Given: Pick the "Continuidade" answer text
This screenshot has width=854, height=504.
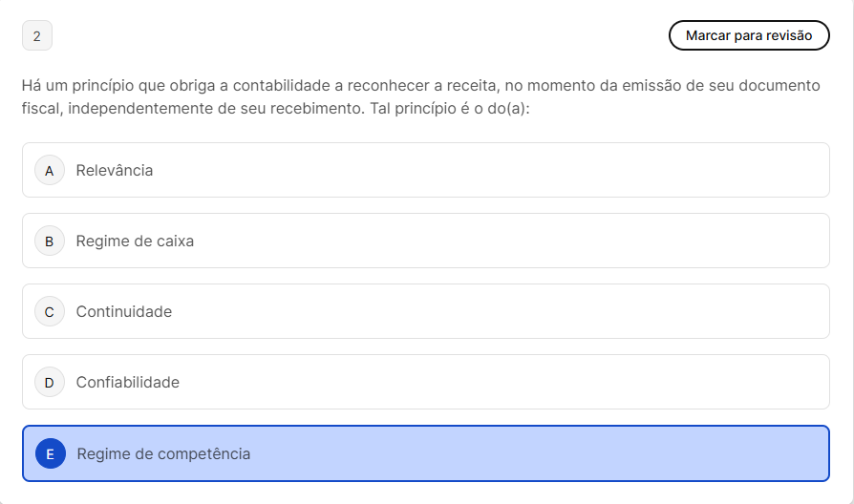Looking at the screenshot, I should [124, 311].
